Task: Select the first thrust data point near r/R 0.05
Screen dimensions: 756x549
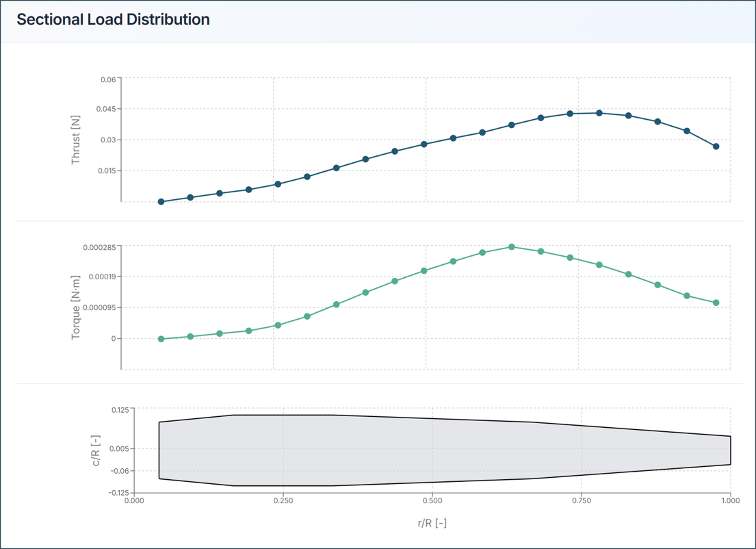Action: tap(161, 201)
